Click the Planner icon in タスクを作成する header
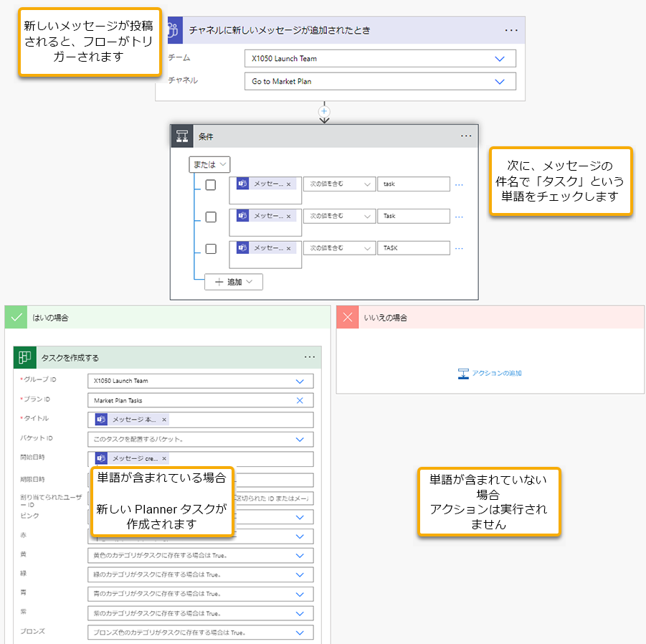Image resolution: width=646 pixels, height=644 pixels. coord(24,357)
